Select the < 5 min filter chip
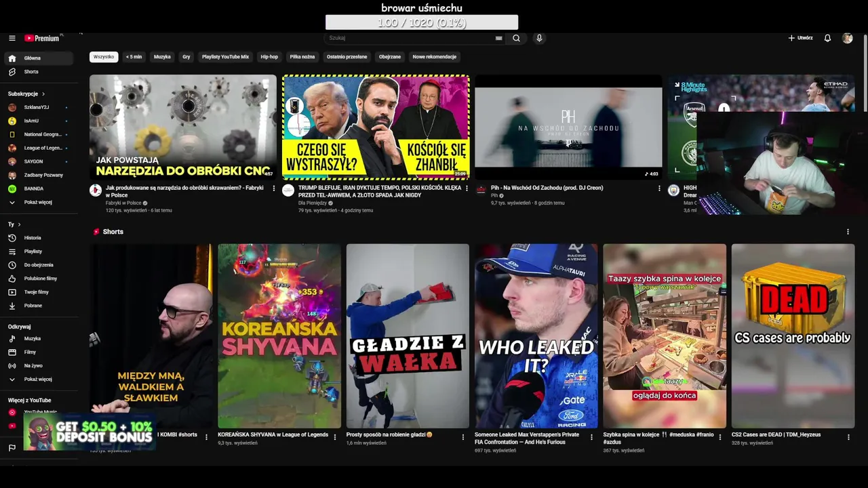868x488 pixels. [134, 57]
